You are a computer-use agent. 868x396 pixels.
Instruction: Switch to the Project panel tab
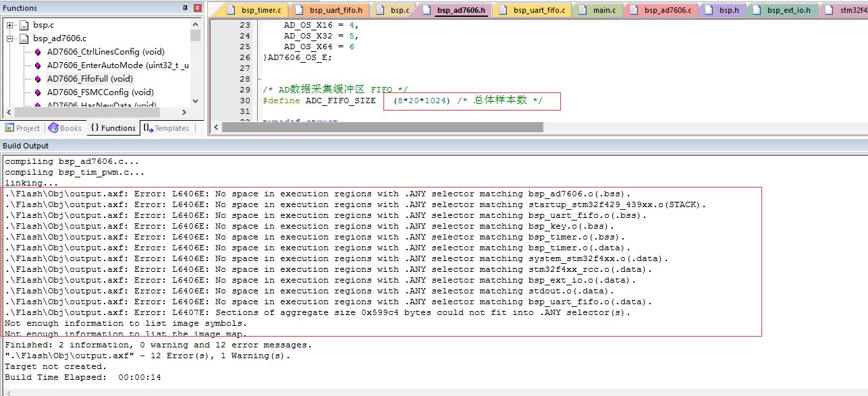tap(23, 128)
